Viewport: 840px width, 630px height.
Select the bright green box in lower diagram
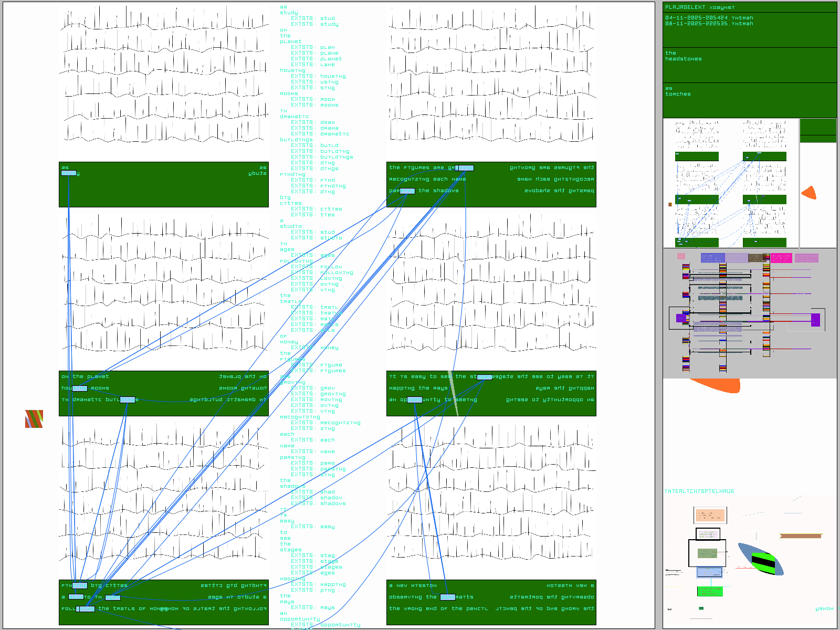coord(710,591)
